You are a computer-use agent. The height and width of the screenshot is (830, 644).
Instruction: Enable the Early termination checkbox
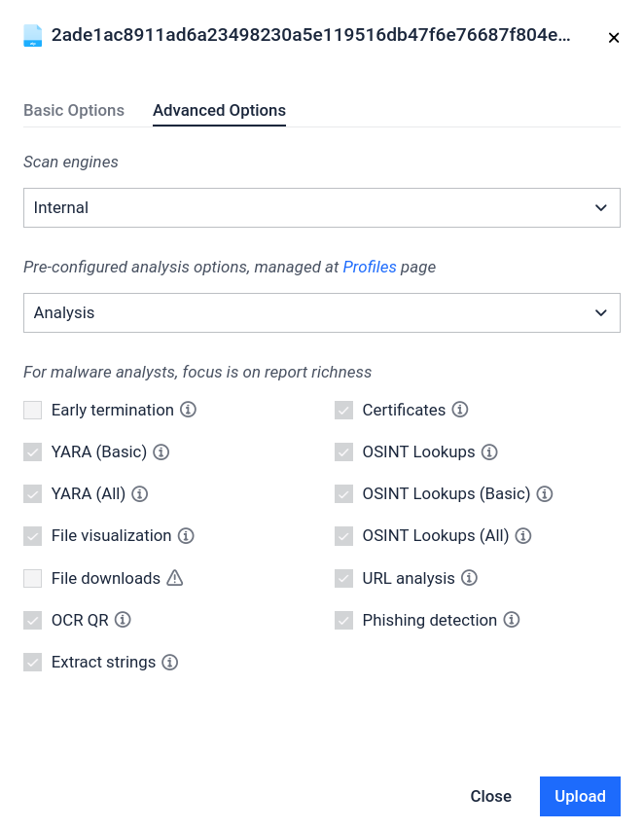(33, 410)
